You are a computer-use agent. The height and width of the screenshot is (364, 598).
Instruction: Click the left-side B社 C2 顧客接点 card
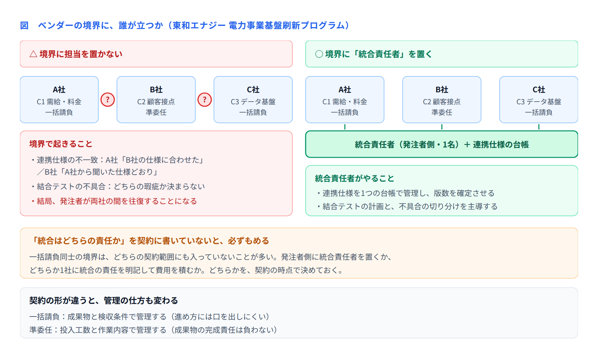156,100
